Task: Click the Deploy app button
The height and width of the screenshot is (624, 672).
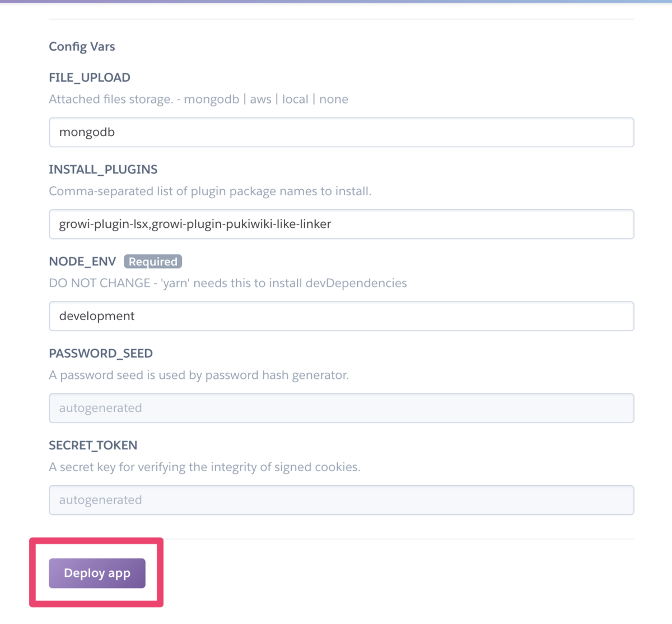Action: tap(97, 573)
